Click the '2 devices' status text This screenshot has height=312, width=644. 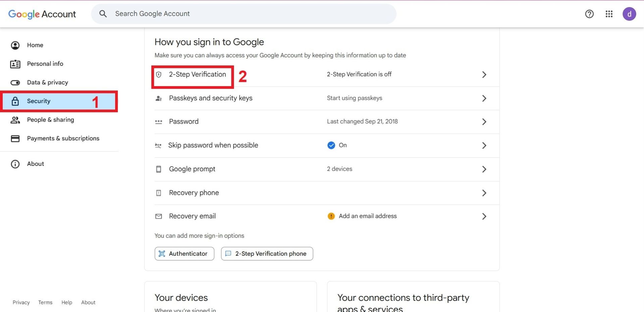tap(339, 169)
